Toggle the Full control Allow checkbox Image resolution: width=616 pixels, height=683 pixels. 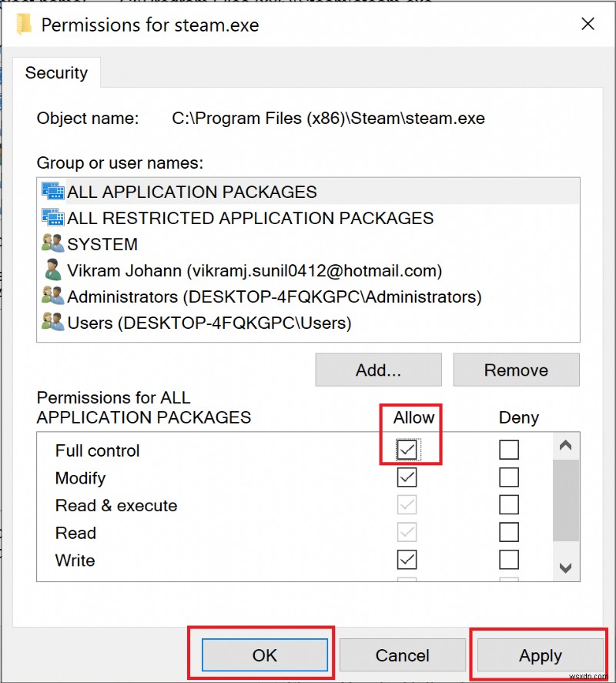[407, 450]
